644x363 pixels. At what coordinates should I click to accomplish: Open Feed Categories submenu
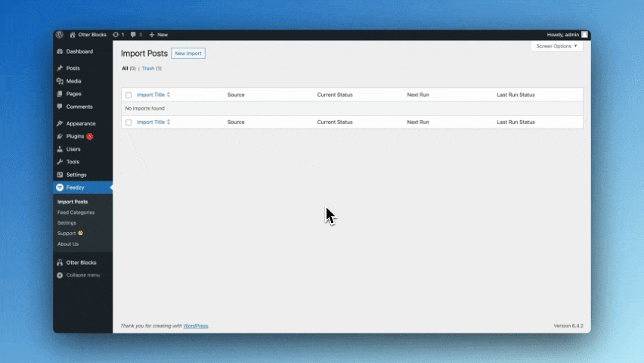point(76,213)
